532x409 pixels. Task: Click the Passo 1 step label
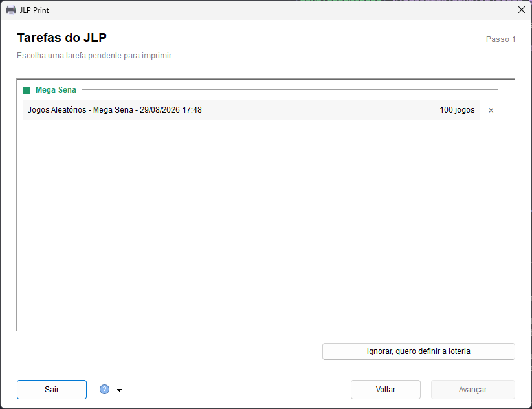pyautogui.click(x=500, y=39)
